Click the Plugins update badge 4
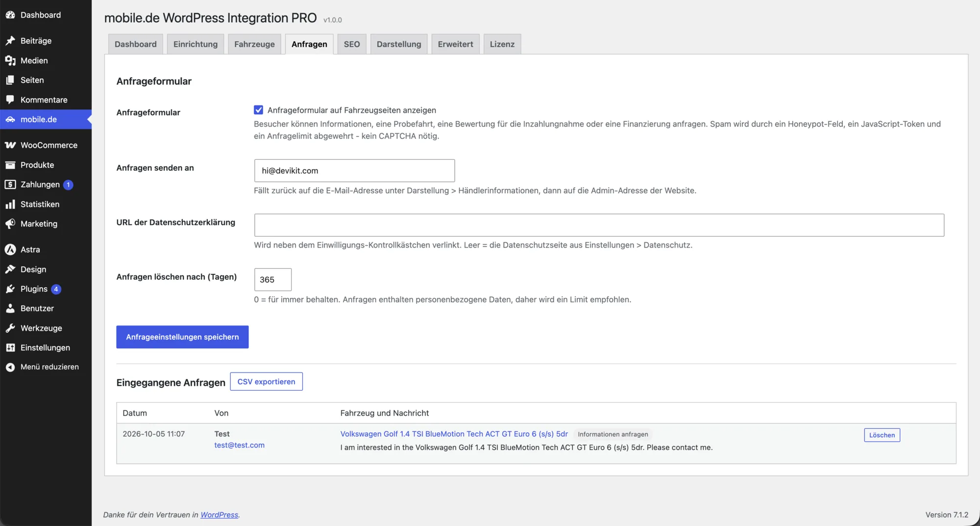 pos(56,289)
